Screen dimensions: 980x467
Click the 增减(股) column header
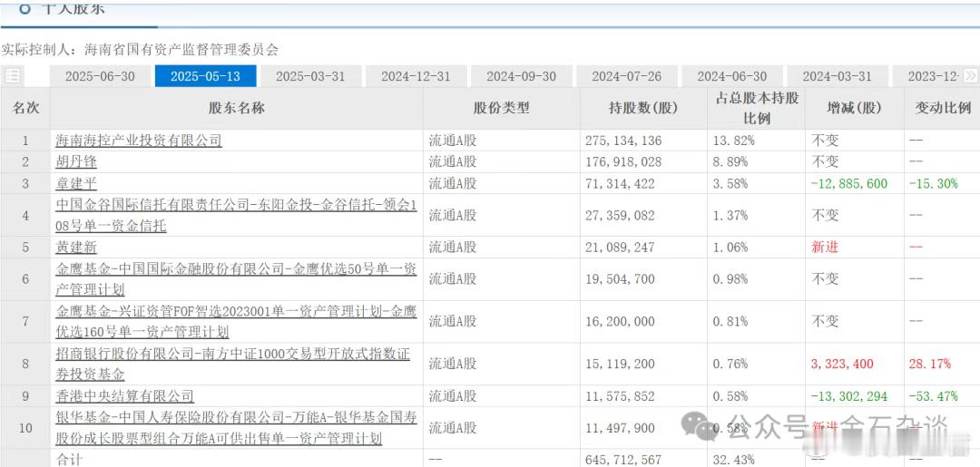point(855,108)
